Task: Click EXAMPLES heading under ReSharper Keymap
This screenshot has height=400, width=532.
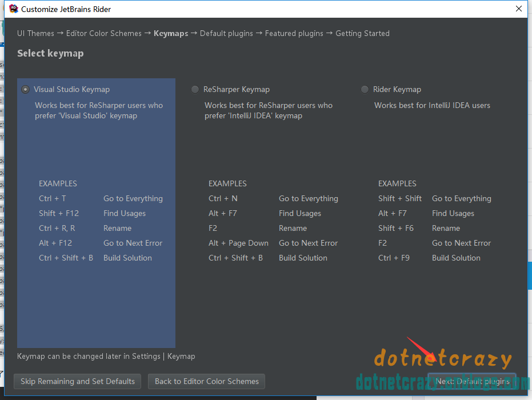Action: [x=227, y=183]
